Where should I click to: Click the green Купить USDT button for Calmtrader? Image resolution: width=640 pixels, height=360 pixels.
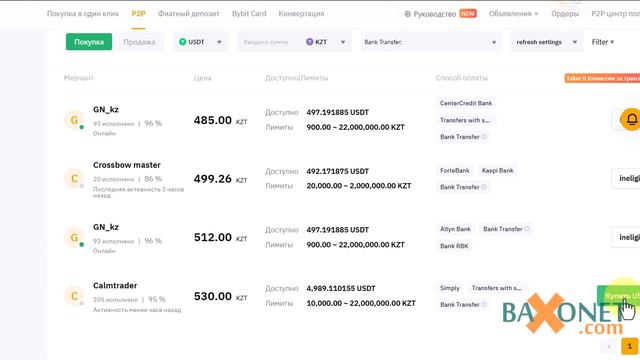(618, 296)
